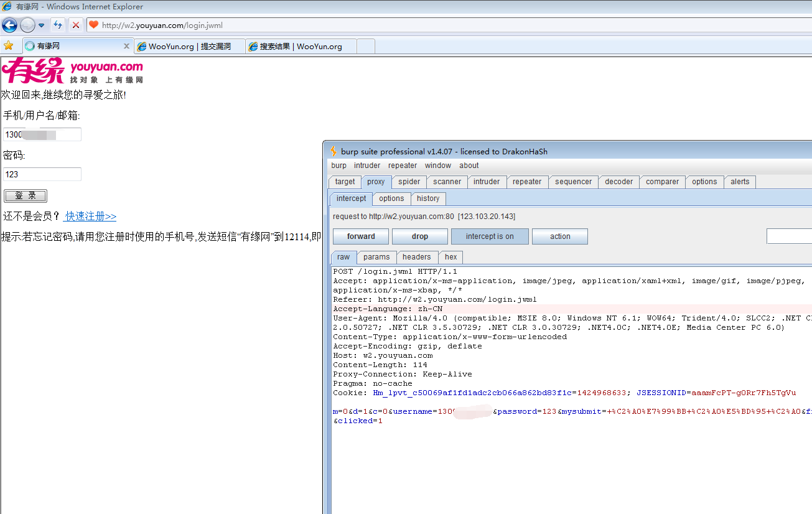812x514 pixels.
Task: Select the proxy tab in Burp Suite
Action: pyautogui.click(x=376, y=182)
